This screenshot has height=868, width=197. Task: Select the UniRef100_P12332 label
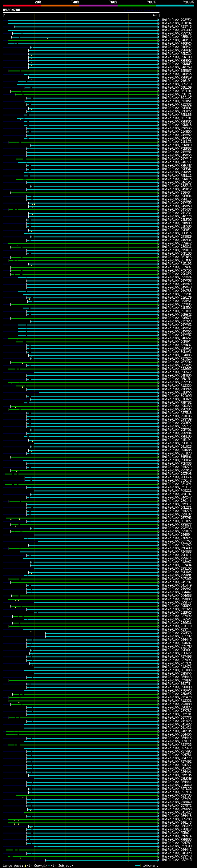click(177, 104)
